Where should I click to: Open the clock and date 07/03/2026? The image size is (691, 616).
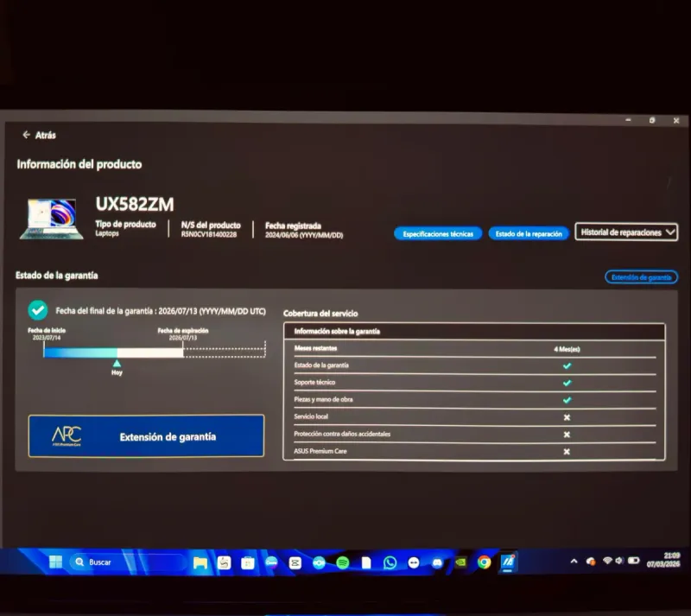(663, 560)
